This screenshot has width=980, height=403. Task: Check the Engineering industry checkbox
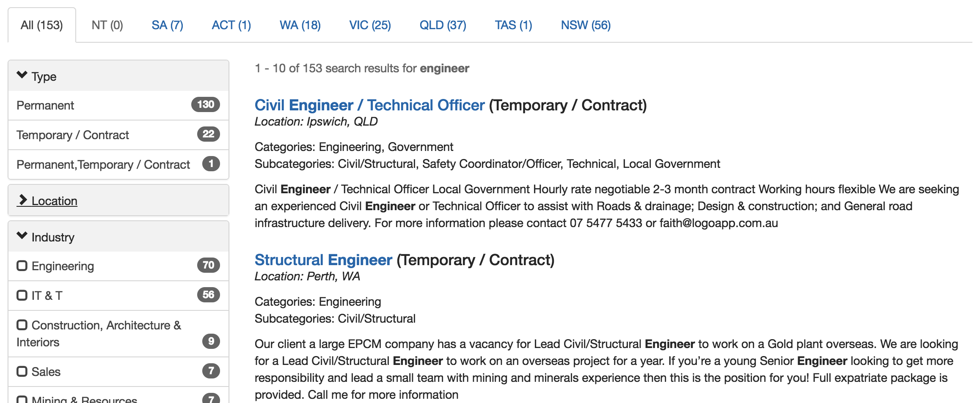click(x=22, y=266)
